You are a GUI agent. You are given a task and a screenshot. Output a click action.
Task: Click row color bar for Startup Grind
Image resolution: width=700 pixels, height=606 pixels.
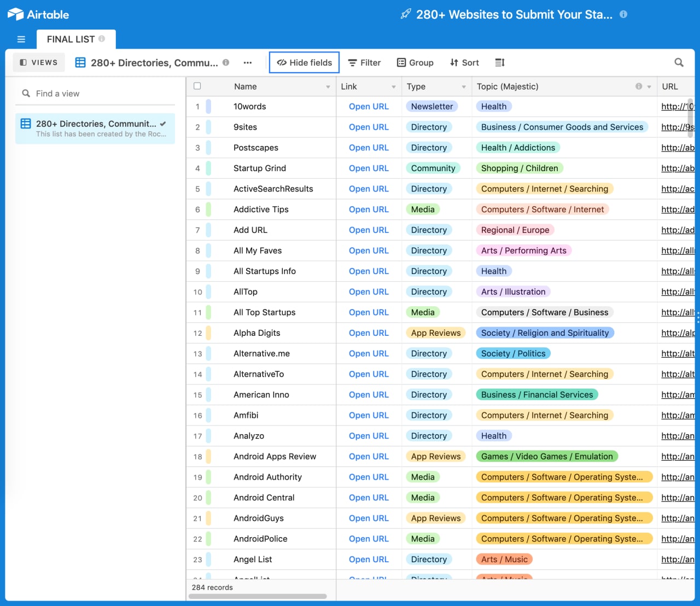pyautogui.click(x=208, y=168)
